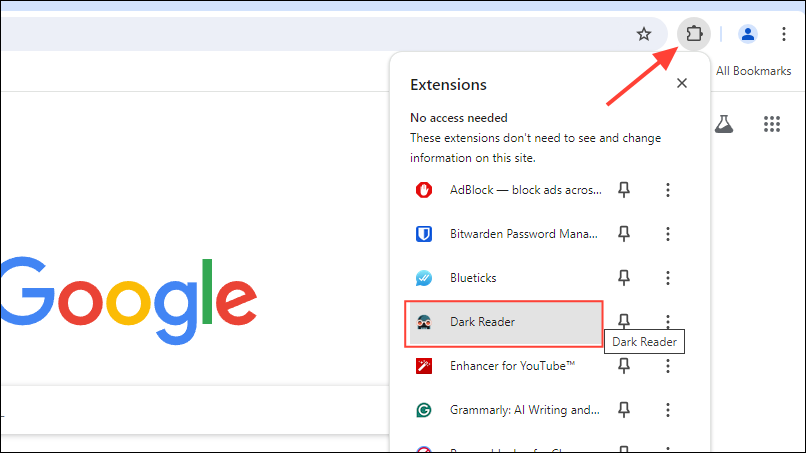
Task: Open the Chrome profile avatar
Action: click(747, 34)
